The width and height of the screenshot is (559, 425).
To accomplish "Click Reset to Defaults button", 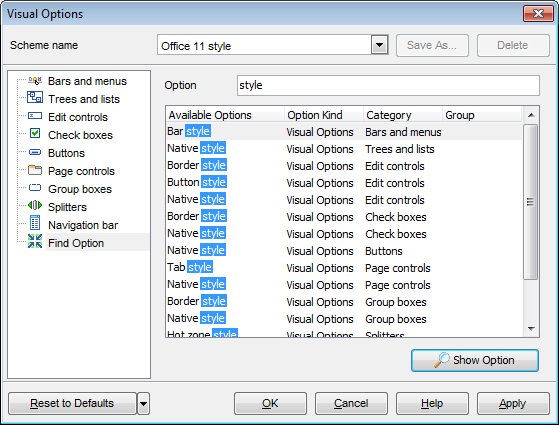I will tap(72, 404).
